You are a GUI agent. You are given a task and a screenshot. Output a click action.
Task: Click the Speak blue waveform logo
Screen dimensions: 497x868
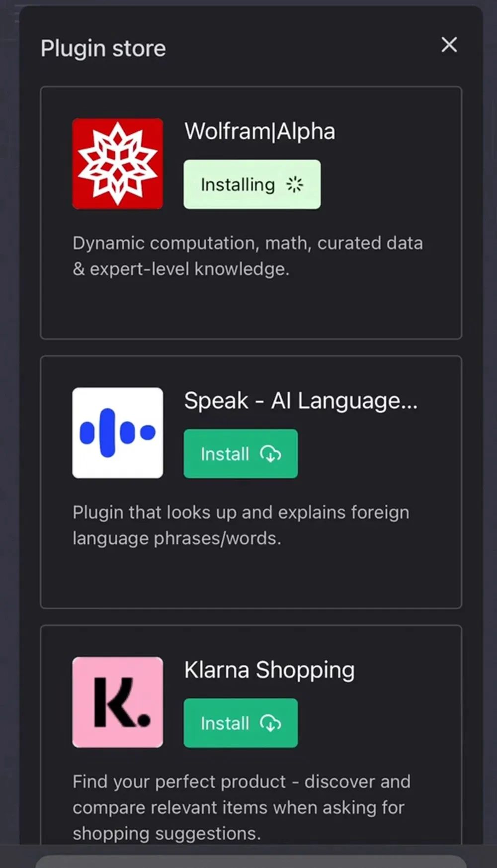118,433
